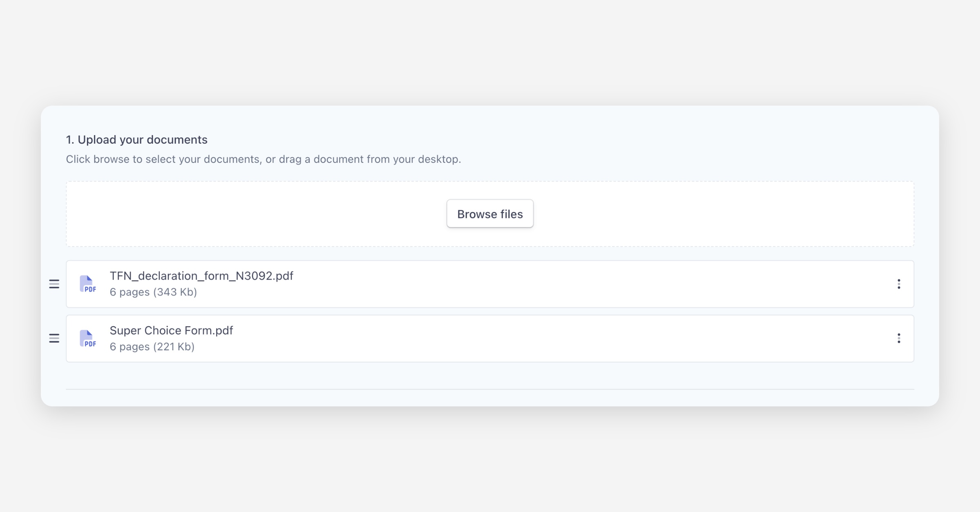Click the '6 pages (343 Kb)' file details
Screen dimensions: 980x512
tap(153, 292)
